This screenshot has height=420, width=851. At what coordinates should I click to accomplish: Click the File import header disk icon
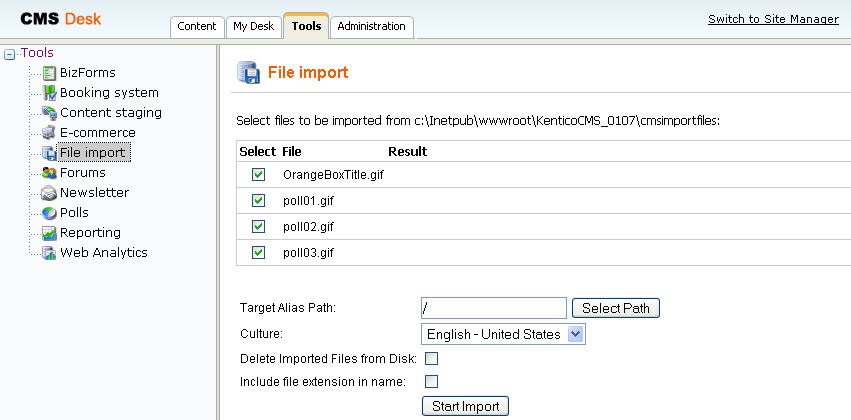click(249, 73)
